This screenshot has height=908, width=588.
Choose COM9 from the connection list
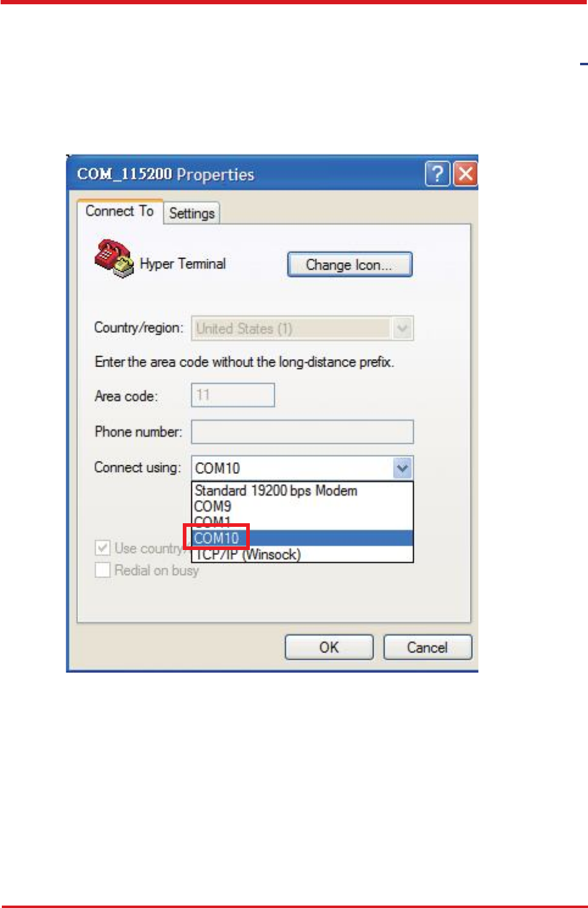click(303, 507)
